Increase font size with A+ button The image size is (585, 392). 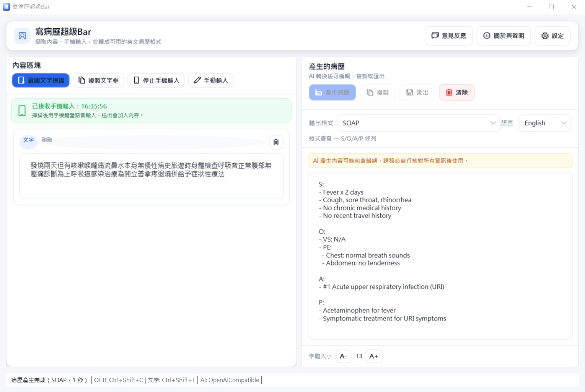373,356
